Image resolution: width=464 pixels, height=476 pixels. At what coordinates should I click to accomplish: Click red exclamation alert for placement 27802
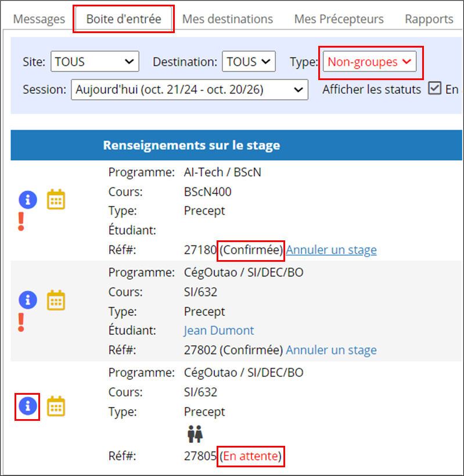(21, 322)
